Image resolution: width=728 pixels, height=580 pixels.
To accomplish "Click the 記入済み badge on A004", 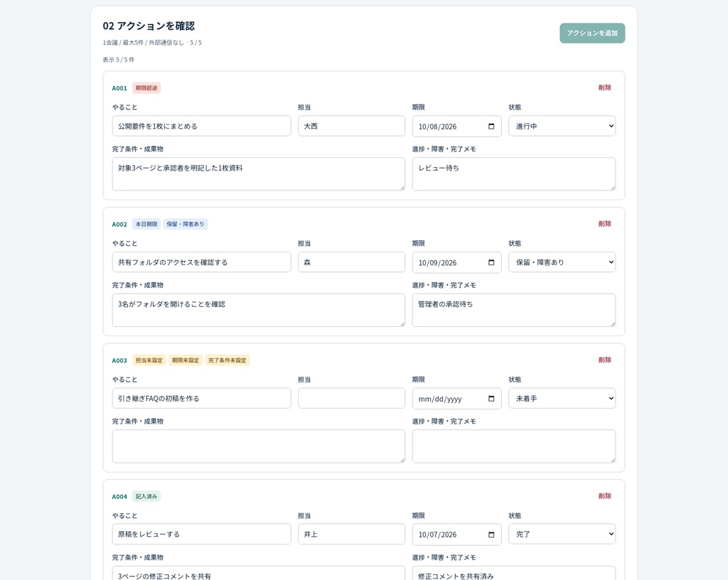I will click(146, 496).
